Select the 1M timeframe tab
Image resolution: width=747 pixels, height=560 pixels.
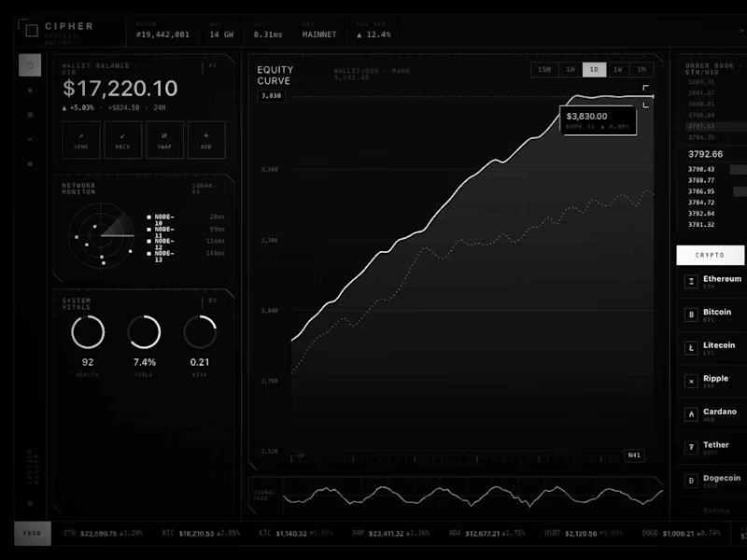(641, 69)
